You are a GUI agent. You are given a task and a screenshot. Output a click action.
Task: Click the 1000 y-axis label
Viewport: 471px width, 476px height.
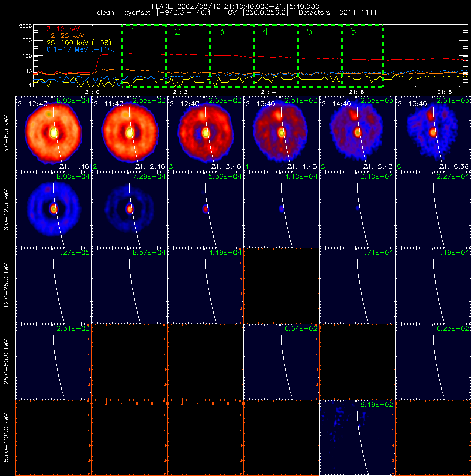(25, 41)
